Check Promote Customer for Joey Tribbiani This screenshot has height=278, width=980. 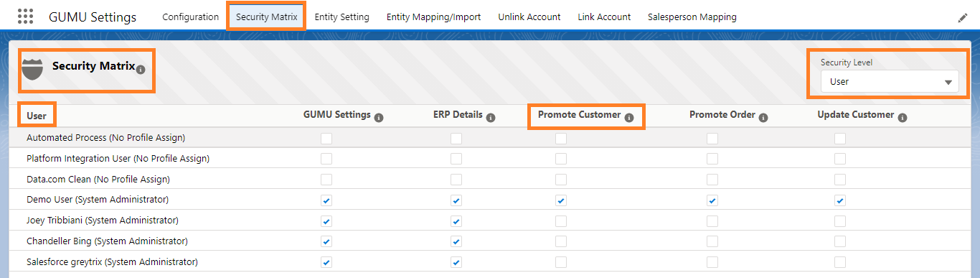click(x=561, y=221)
